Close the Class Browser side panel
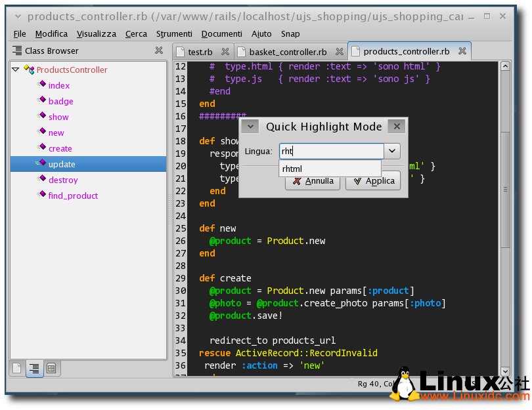Image resolution: width=532 pixels, height=410 pixels. tap(159, 51)
